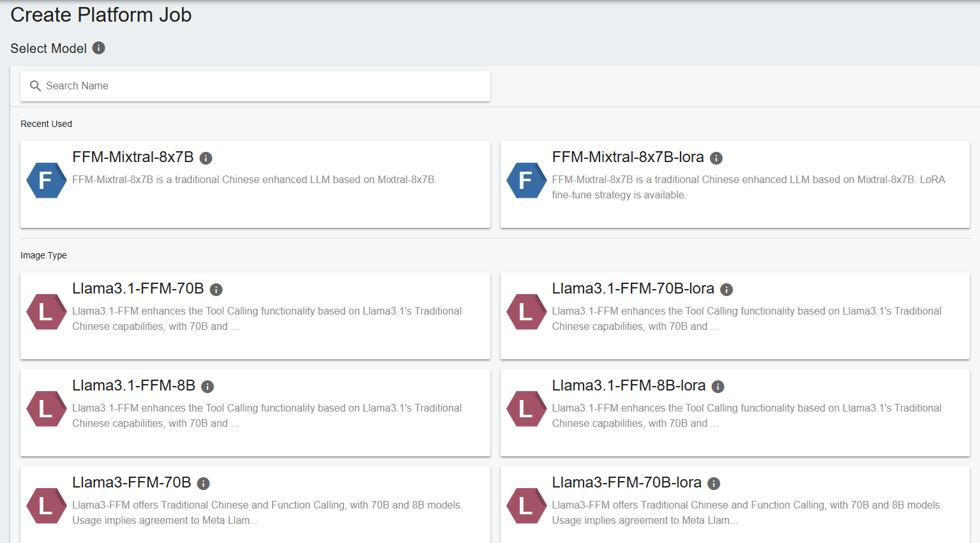Choose the Llama3.1-FFM-70B-lora model title

(633, 288)
